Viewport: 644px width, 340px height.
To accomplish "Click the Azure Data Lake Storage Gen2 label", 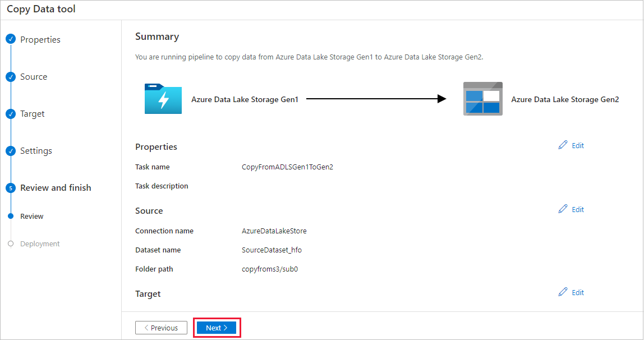I will tap(565, 99).
